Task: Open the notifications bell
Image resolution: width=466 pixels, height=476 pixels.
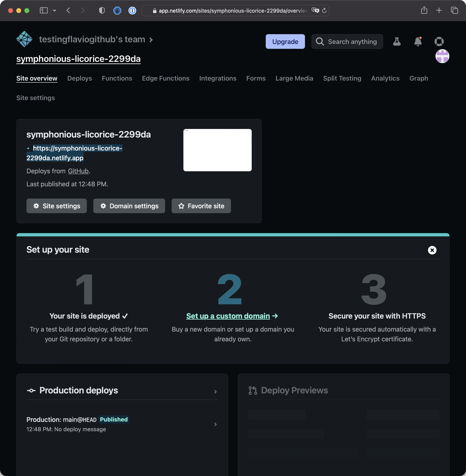Action: point(418,42)
